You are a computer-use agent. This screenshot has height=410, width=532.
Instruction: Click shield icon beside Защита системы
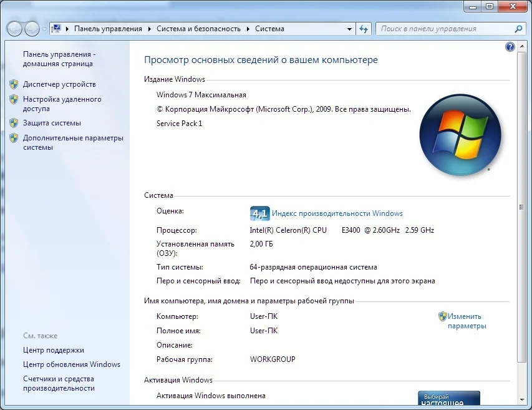coord(14,123)
